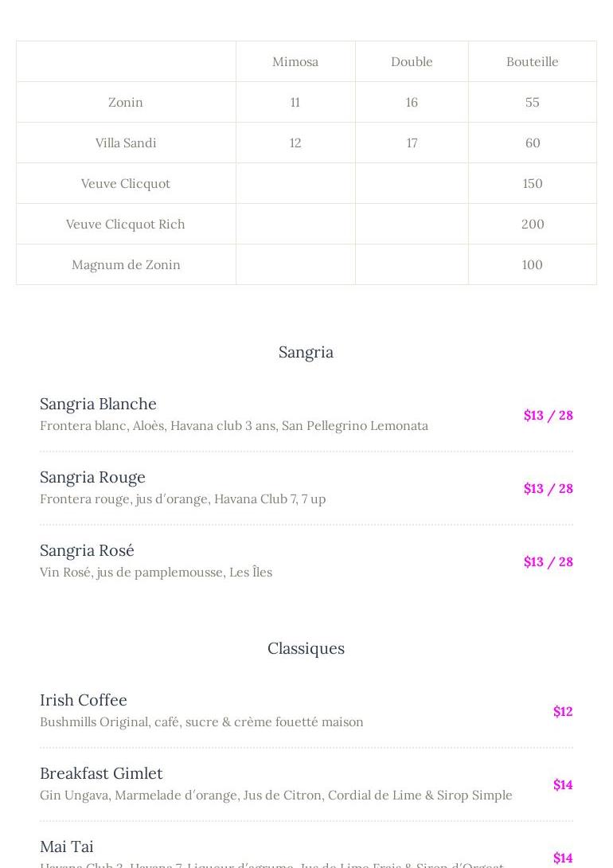Click the Sangria section heading
613x868 pixels.
[306, 352]
